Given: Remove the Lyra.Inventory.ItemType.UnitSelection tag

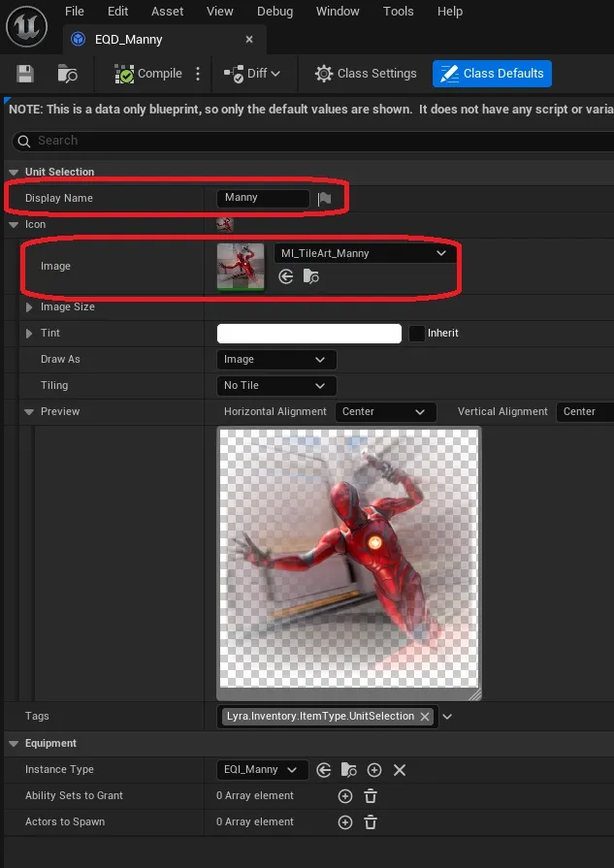Looking at the screenshot, I should click(x=425, y=717).
